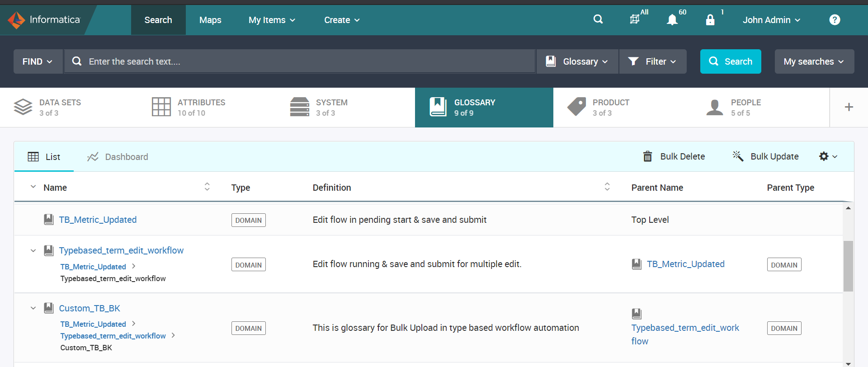Switch to the Dashboard view tab
The height and width of the screenshot is (367, 868).
[x=118, y=157]
